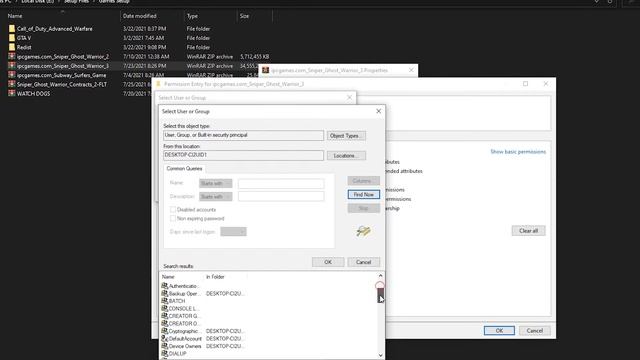640x360 pixels.
Task: Click the Authenticated group icon in results
Action: tap(164, 286)
